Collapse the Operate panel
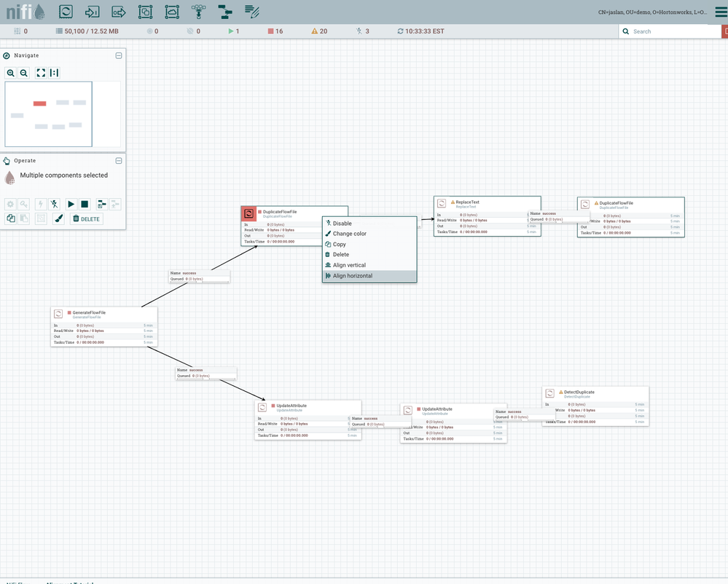Viewport: 728px width, 584px height. tap(118, 160)
